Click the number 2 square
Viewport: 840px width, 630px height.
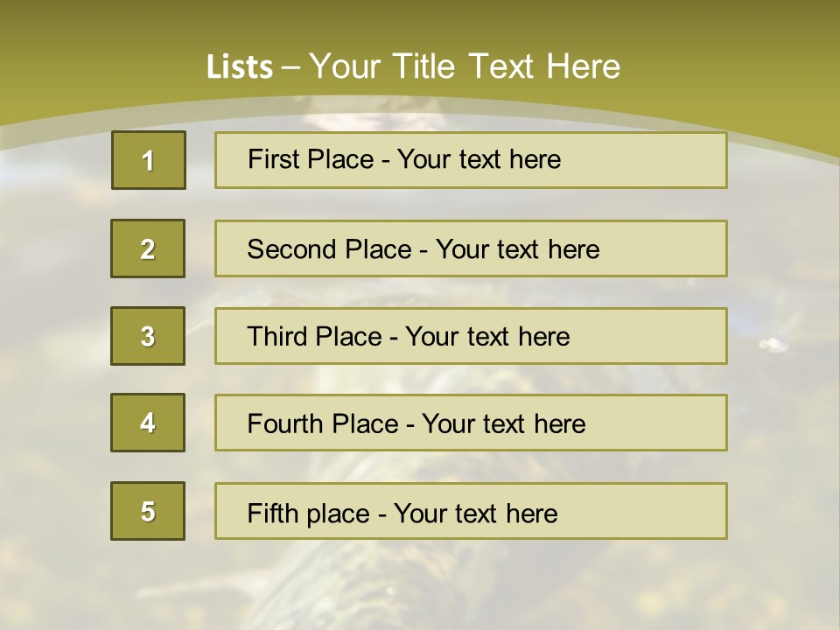pos(148,248)
